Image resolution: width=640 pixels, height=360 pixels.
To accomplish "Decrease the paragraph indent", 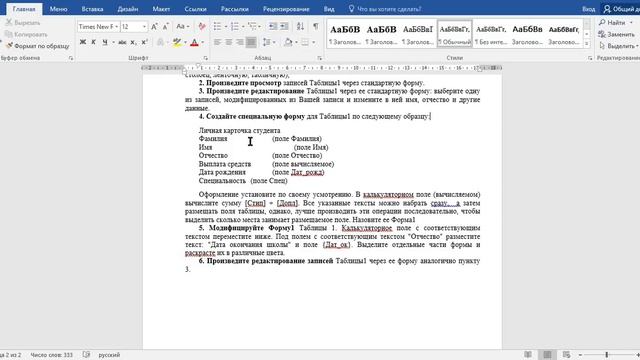I will [x=273, y=27].
